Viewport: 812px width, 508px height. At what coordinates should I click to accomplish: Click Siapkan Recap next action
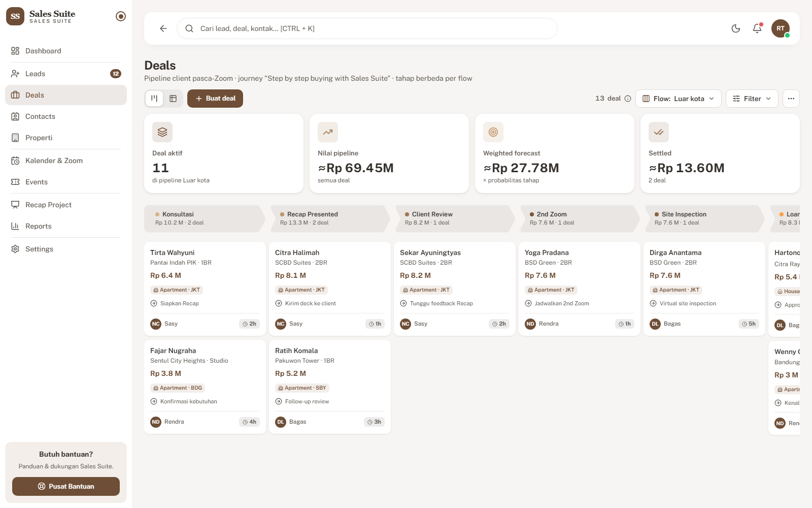point(175,303)
